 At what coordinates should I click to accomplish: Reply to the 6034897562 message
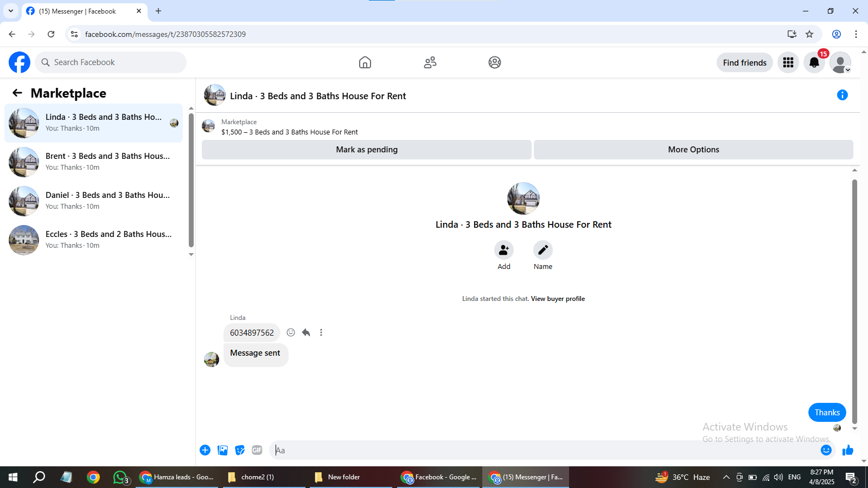pos(306,332)
